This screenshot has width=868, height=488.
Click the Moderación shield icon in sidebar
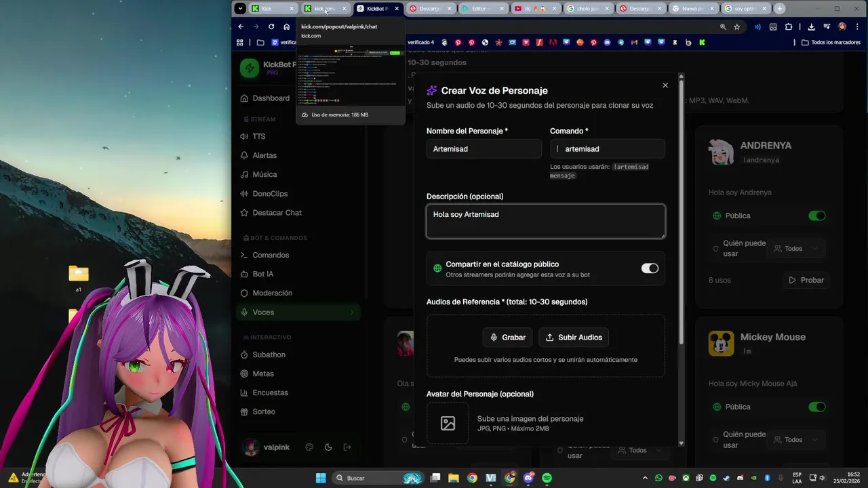pos(244,293)
